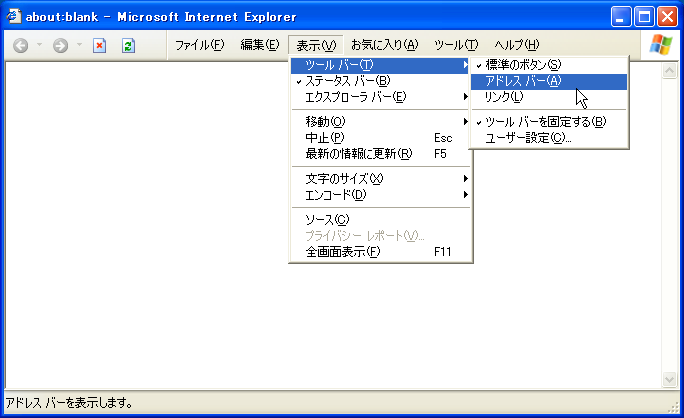Click the vertical scrollbar down arrow
684x418 pixels.
(x=669, y=379)
